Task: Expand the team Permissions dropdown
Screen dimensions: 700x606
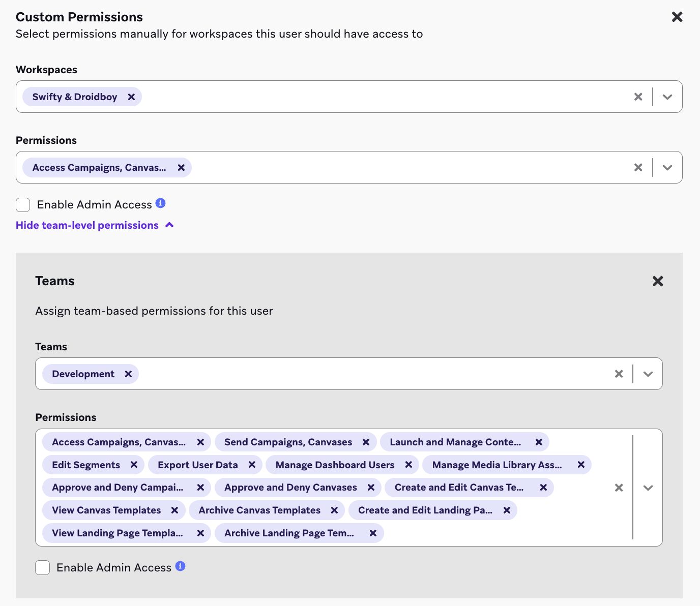Action: (x=648, y=488)
